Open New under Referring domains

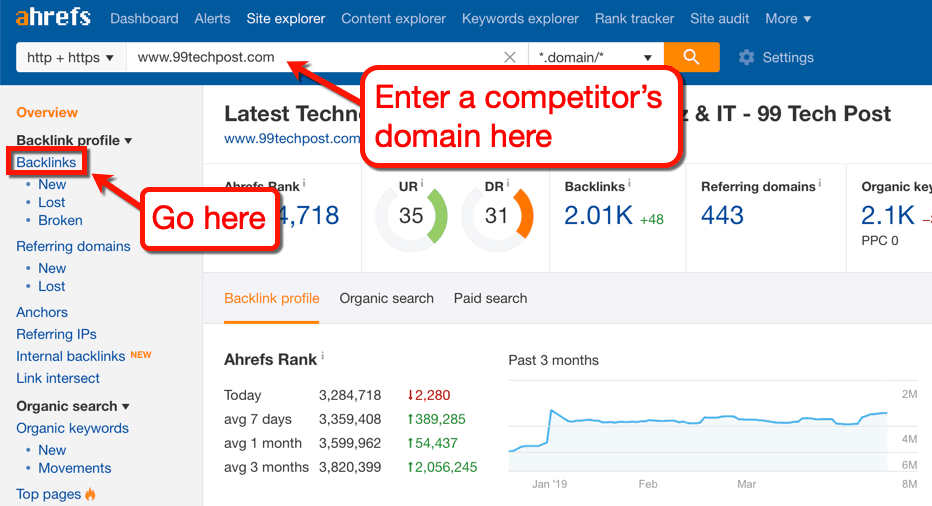(52, 268)
